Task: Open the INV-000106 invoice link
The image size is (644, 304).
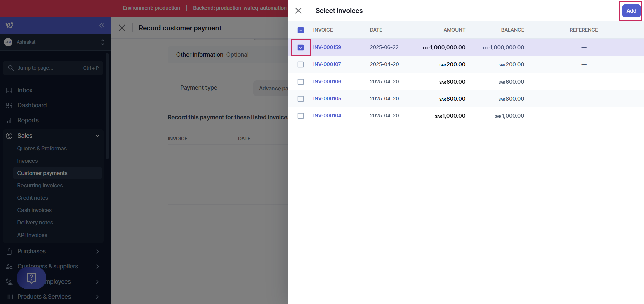Action: [327, 82]
